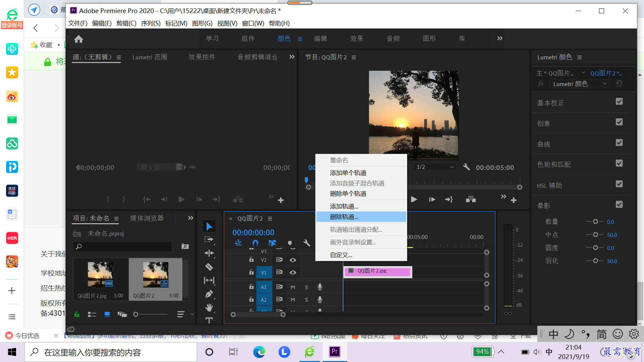
Task: Choose 删除单个轨道 from context menu
Action: [361, 194]
